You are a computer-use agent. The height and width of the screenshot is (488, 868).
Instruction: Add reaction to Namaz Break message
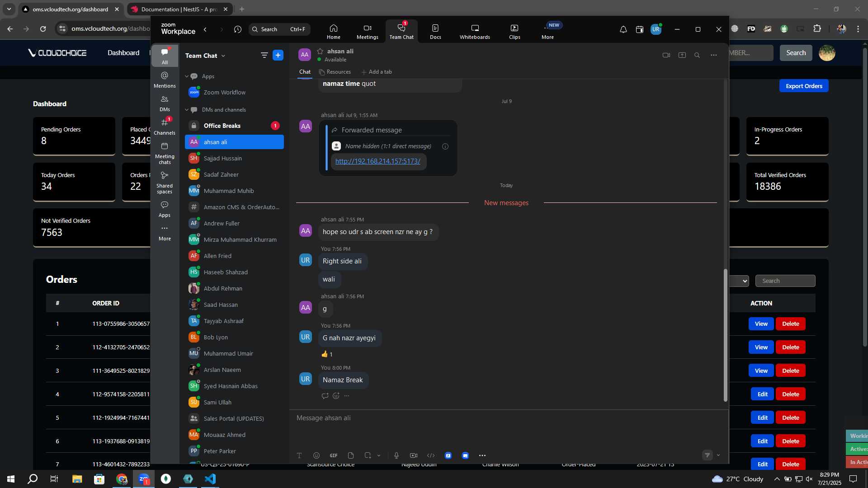tap(336, 396)
